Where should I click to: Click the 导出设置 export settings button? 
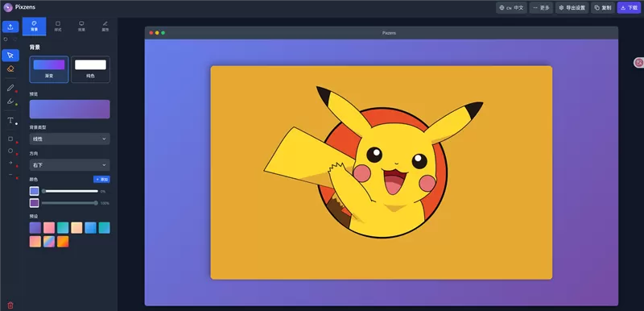pyautogui.click(x=572, y=7)
